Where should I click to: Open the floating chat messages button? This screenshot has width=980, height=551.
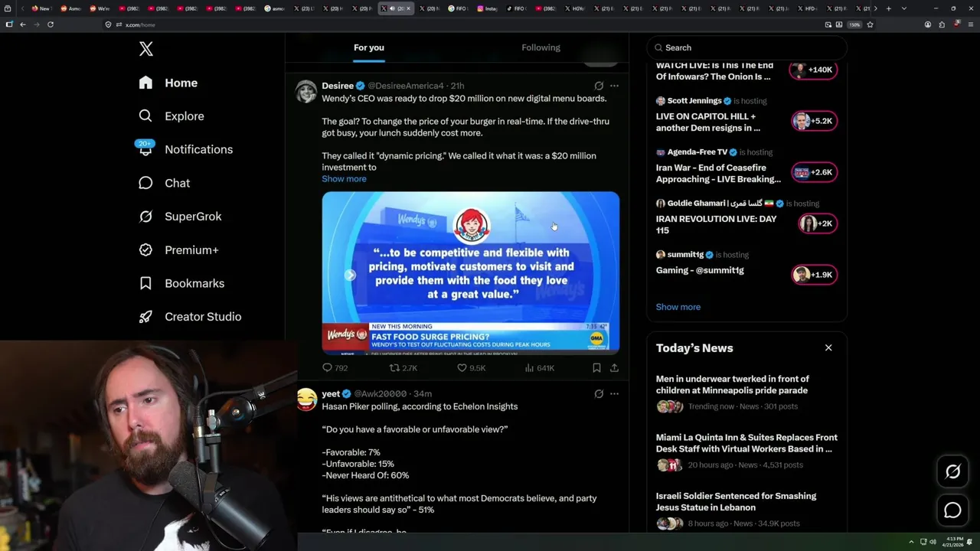pos(952,510)
